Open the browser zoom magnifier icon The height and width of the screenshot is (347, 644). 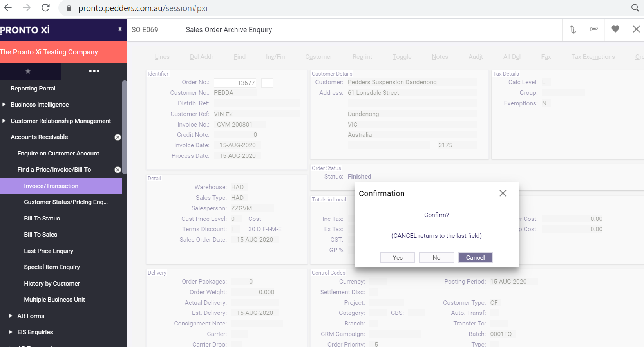click(x=635, y=8)
